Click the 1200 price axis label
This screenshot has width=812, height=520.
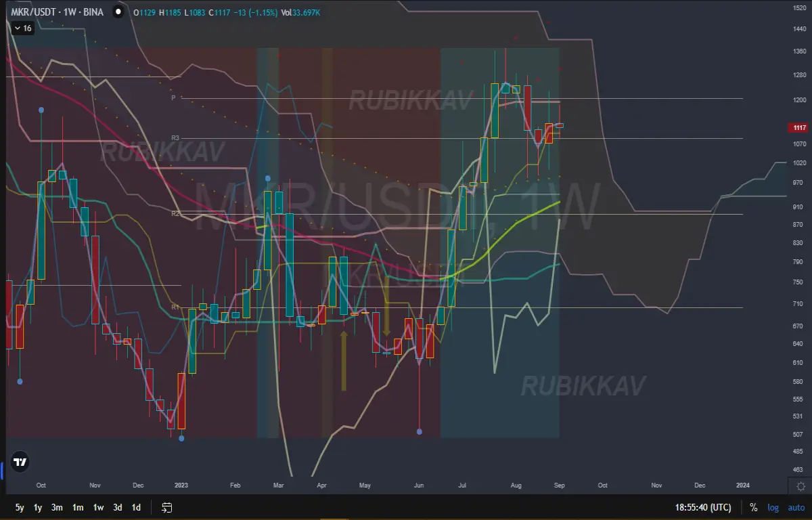798,100
